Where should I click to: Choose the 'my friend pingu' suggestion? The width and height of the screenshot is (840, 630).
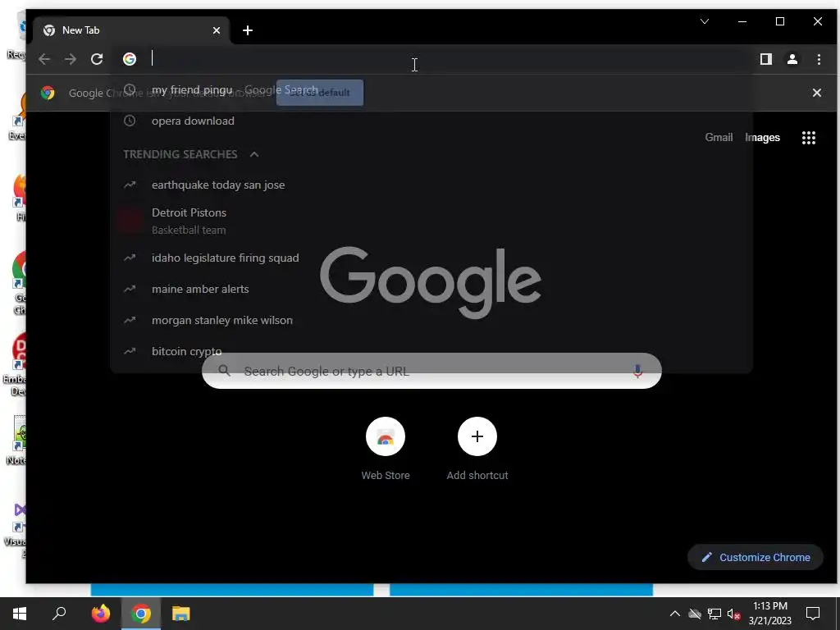[x=431, y=90]
